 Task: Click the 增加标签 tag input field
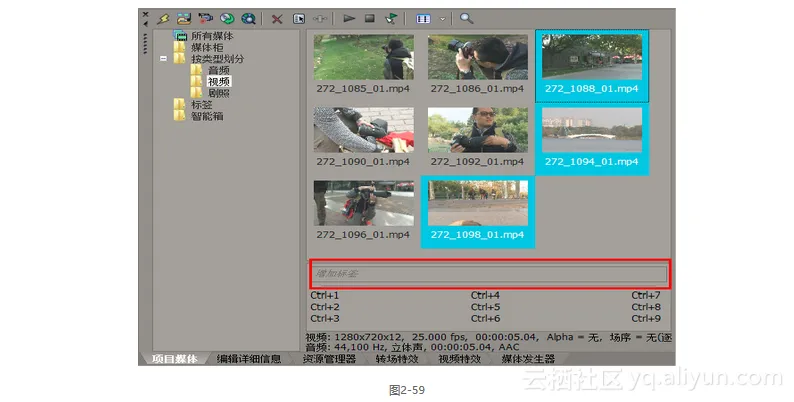489,274
